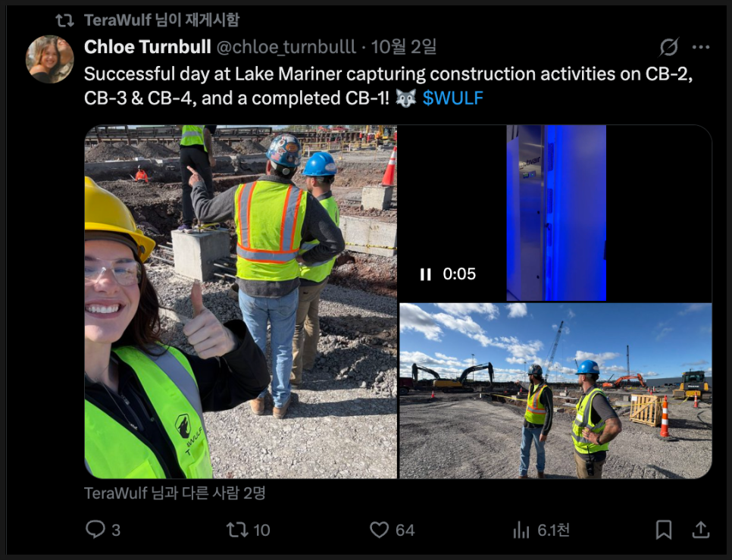Open the blue server rack video
The width and height of the screenshot is (732, 560).
coord(555,213)
